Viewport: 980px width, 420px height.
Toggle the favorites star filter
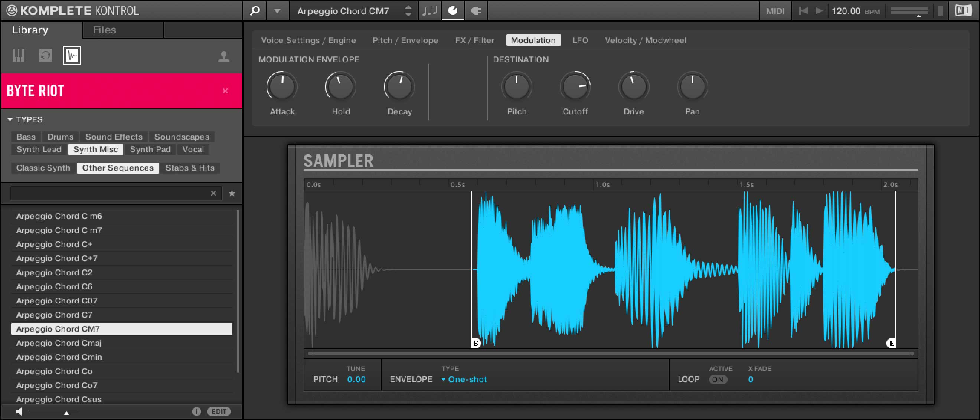pyautogui.click(x=232, y=193)
